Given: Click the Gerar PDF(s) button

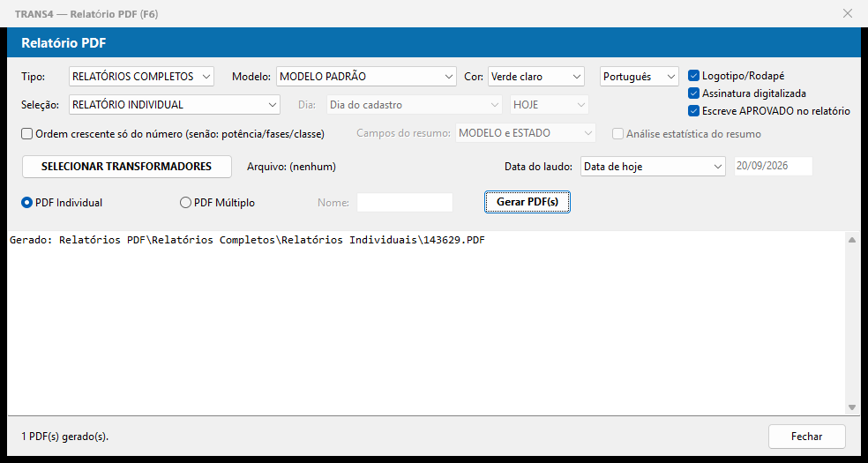Looking at the screenshot, I should click(x=527, y=203).
